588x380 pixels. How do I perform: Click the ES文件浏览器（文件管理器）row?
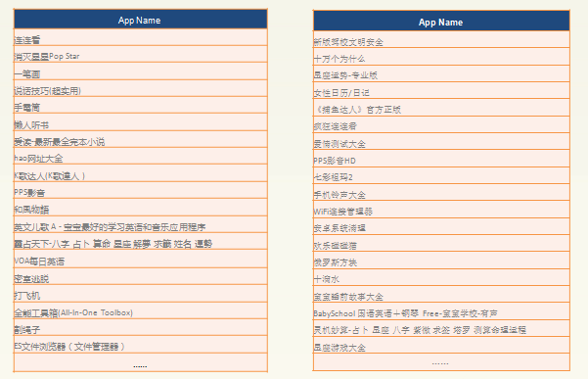click(140, 344)
